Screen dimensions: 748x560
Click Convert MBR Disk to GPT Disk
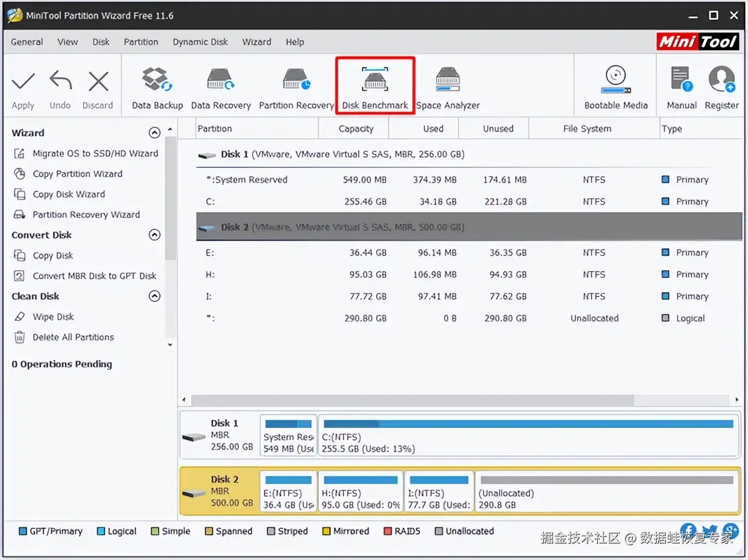[x=95, y=276]
